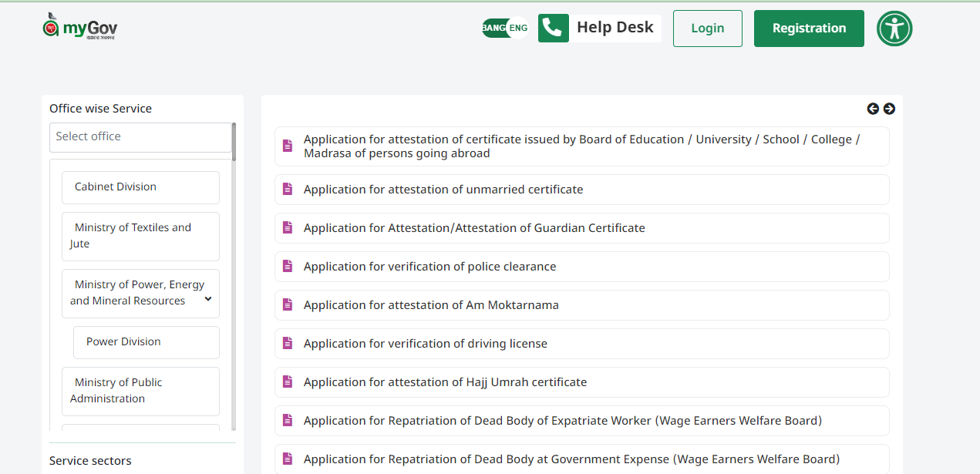Click the document icon beside driving license verification

(x=288, y=343)
